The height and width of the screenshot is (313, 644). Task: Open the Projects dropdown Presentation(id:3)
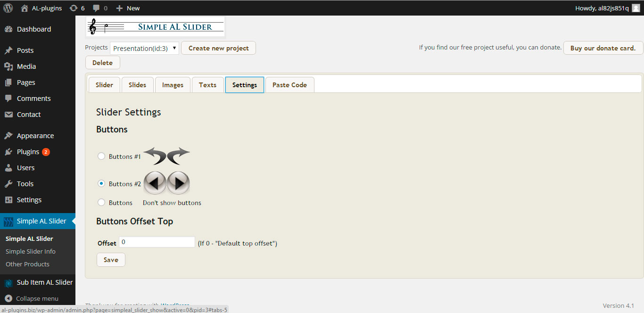pos(145,48)
